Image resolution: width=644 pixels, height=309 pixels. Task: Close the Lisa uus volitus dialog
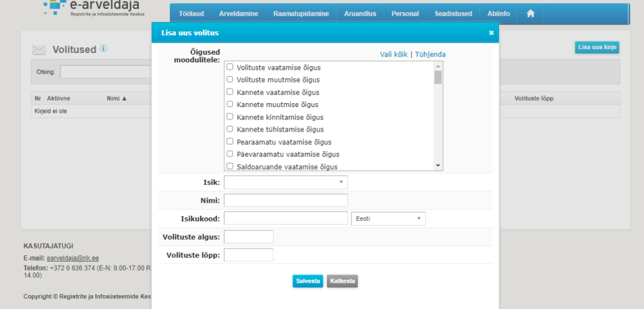[x=491, y=33]
